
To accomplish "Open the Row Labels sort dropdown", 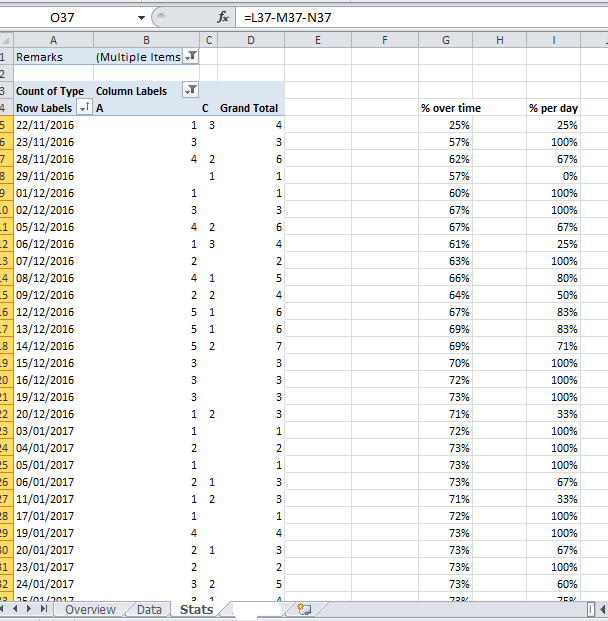I will [84, 107].
